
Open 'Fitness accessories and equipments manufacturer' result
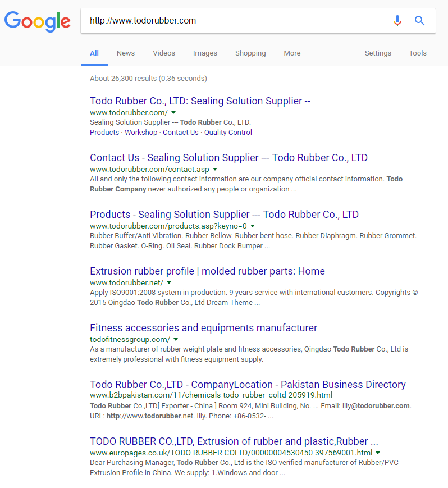point(203,328)
